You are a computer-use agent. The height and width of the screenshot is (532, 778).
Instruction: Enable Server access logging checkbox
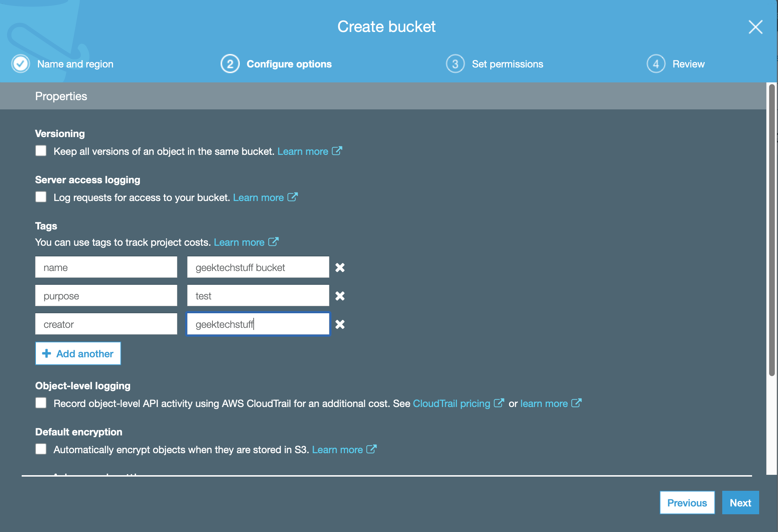[40, 197]
